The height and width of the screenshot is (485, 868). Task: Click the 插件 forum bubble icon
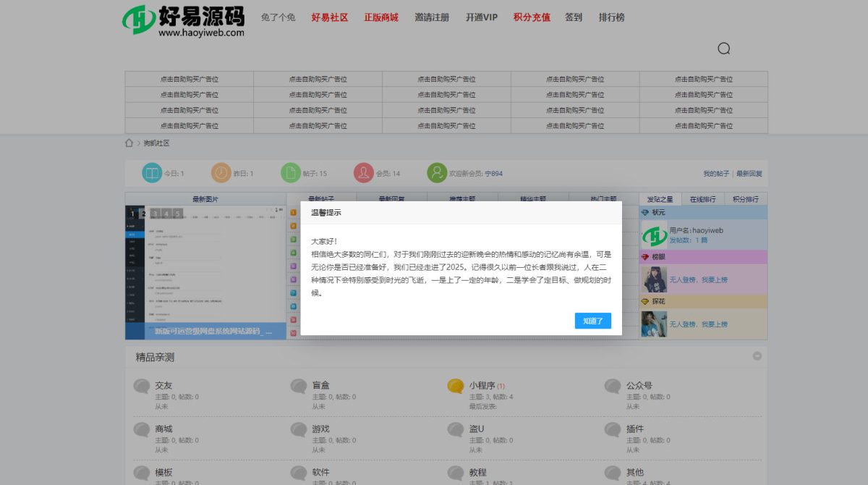(x=613, y=430)
